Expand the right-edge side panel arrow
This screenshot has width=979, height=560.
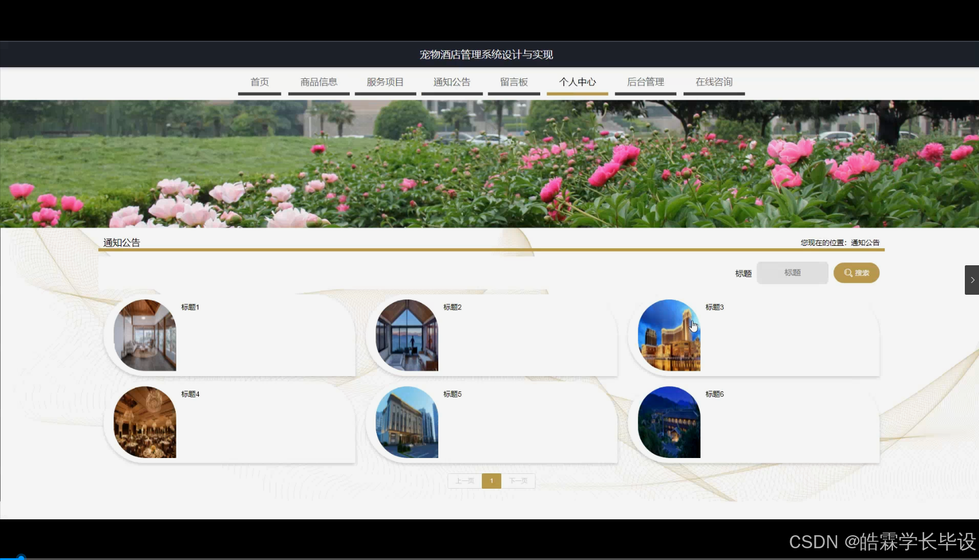tap(972, 280)
